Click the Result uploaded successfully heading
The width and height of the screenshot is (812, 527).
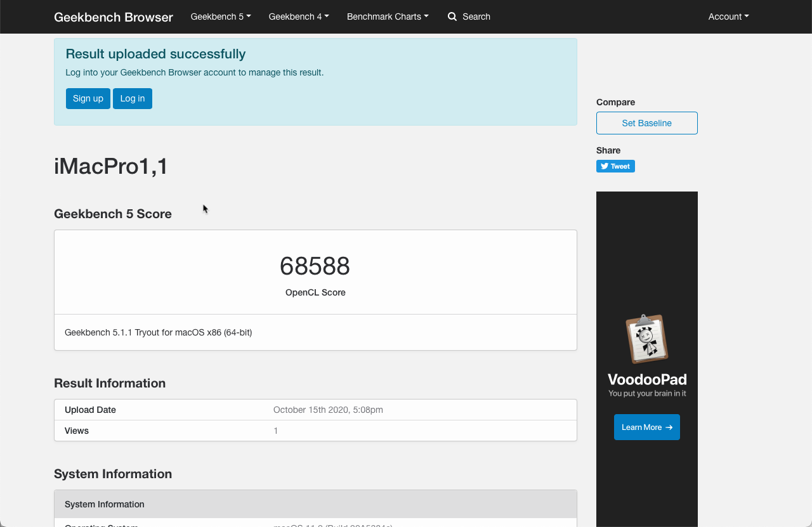click(x=155, y=54)
